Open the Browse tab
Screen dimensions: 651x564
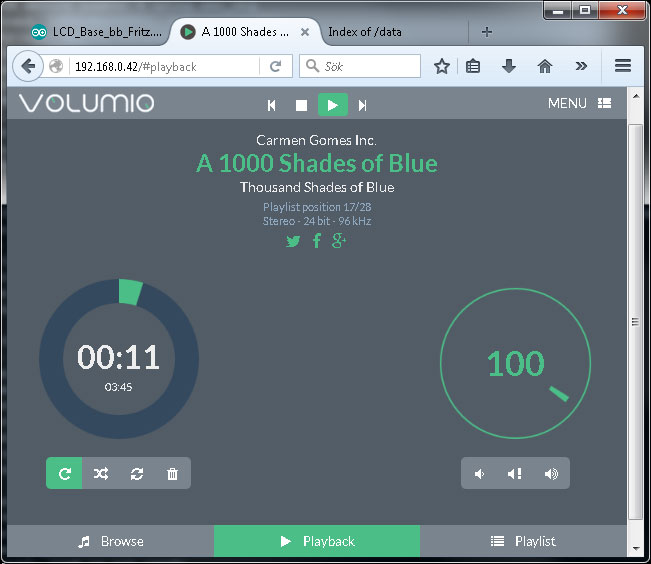(111, 541)
